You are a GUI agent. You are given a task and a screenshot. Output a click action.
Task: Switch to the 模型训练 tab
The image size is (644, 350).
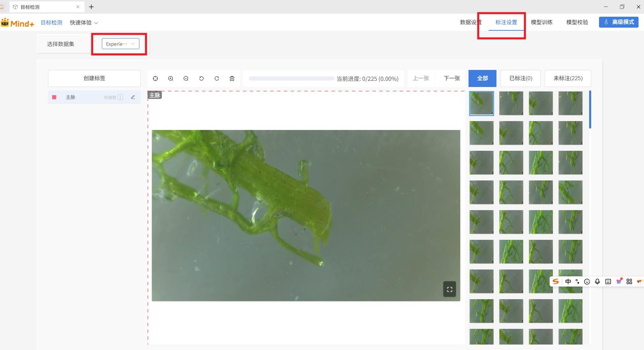(x=541, y=22)
